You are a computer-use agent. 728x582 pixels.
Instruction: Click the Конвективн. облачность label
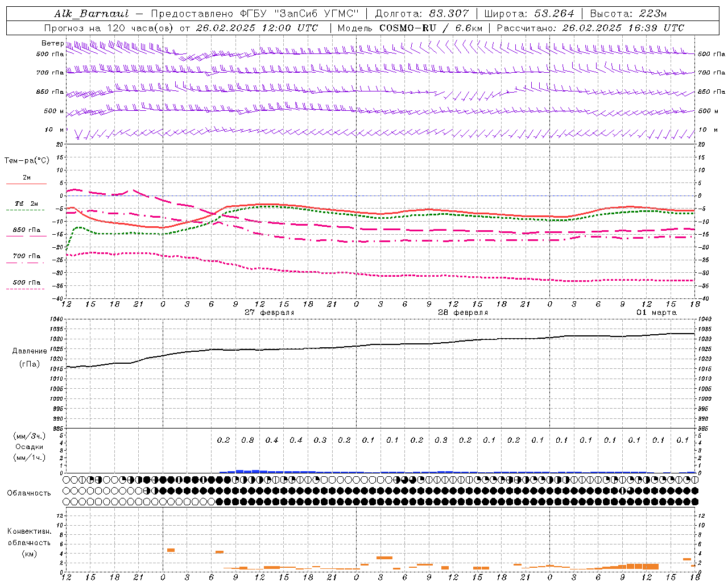29,537
